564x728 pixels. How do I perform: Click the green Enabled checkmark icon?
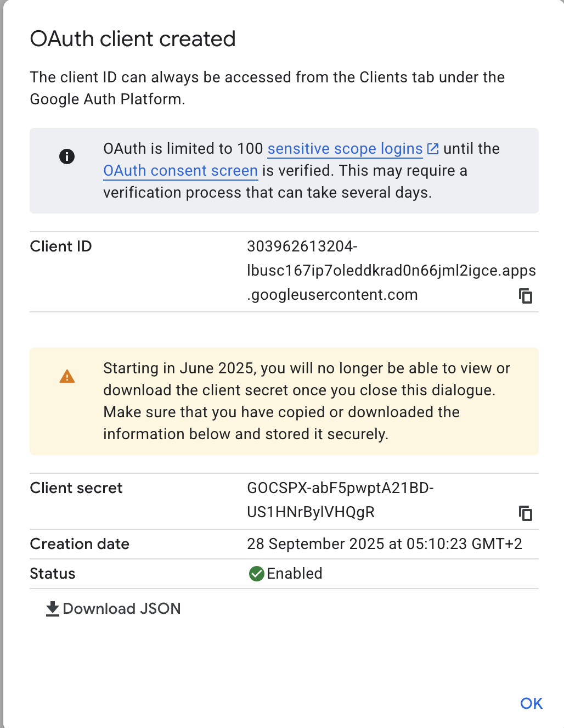(x=256, y=574)
